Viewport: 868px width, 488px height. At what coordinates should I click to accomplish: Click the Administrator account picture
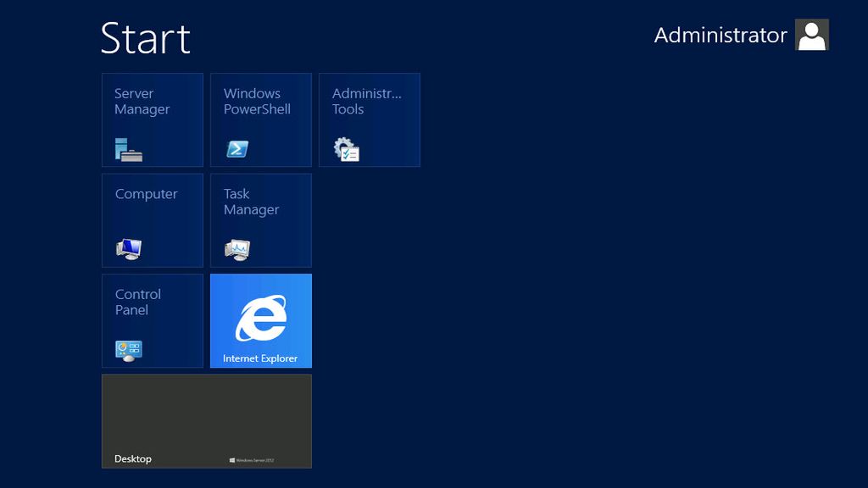pos(811,35)
